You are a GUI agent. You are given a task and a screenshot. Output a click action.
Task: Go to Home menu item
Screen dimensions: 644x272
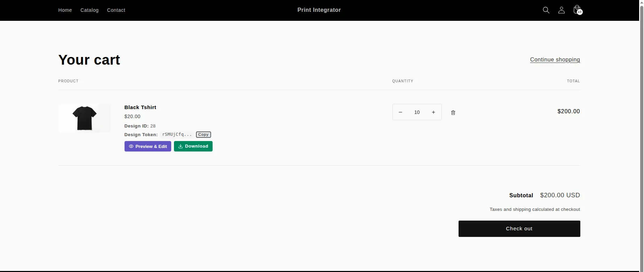coord(65,10)
